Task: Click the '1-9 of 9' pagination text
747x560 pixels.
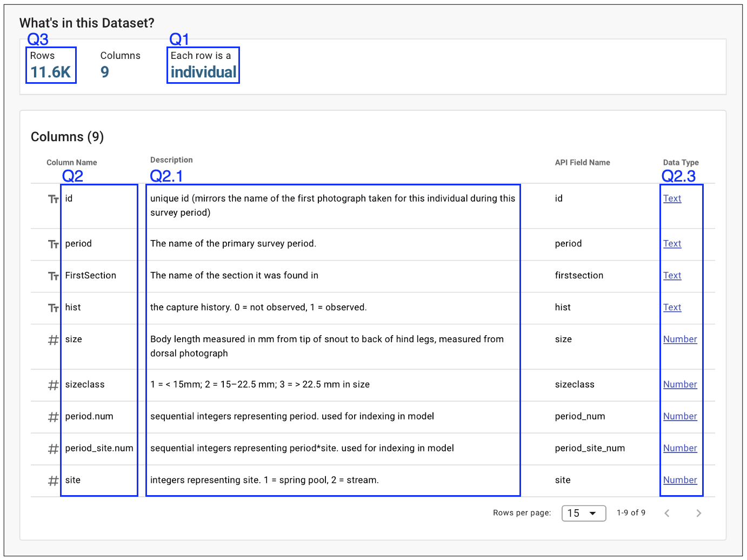Action: pyautogui.click(x=631, y=512)
